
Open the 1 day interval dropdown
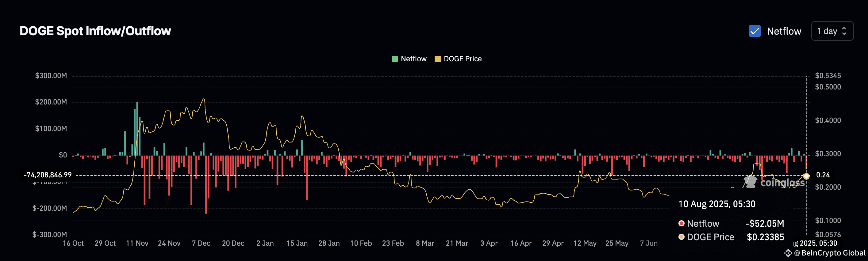coord(832,31)
